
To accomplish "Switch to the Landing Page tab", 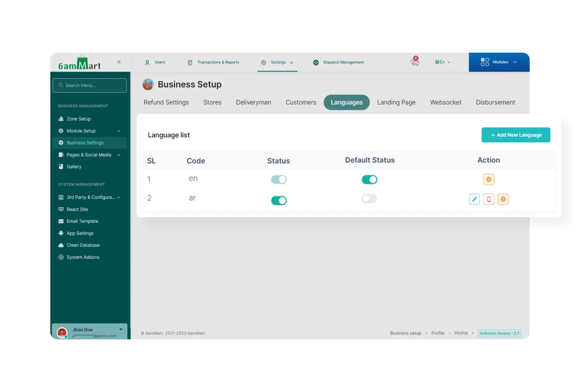I will 396,103.
